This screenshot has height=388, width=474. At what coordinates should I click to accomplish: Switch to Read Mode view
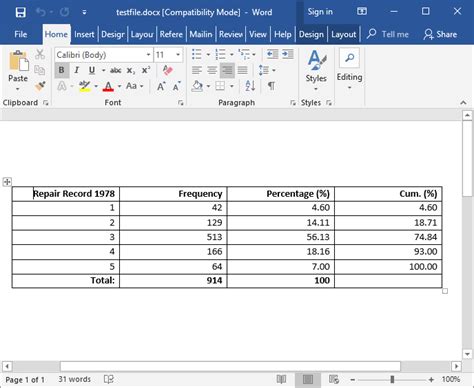click(281, 379)
